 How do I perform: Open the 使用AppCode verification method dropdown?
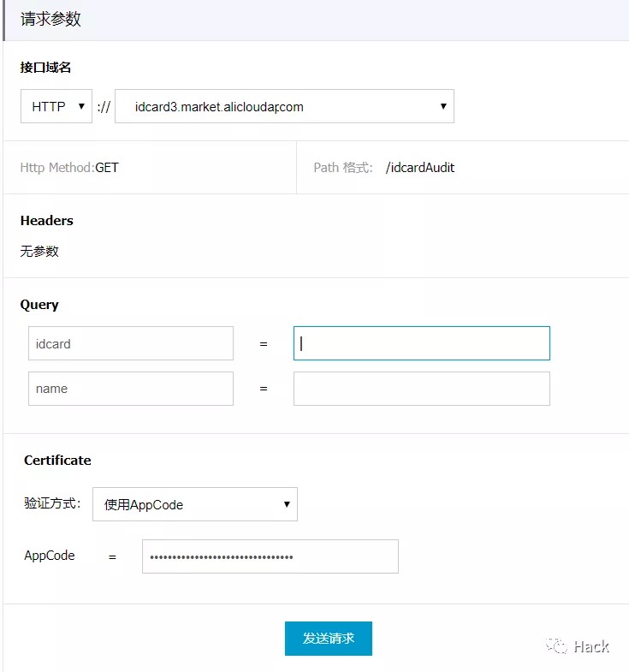click(x=195, y=504)
